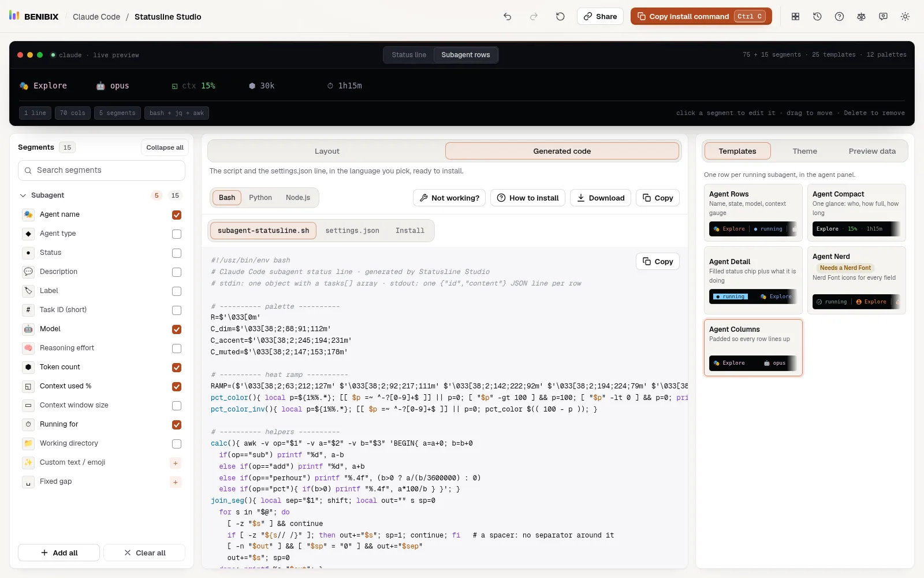
Task: Click Copy install command button
Action: pyautogui.click(x=701, y=16)
